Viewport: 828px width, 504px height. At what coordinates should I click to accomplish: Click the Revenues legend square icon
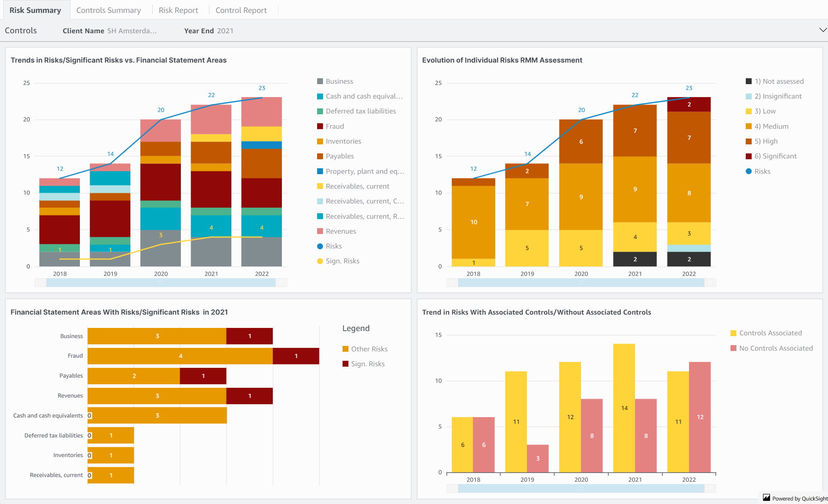tap(320, 231)
